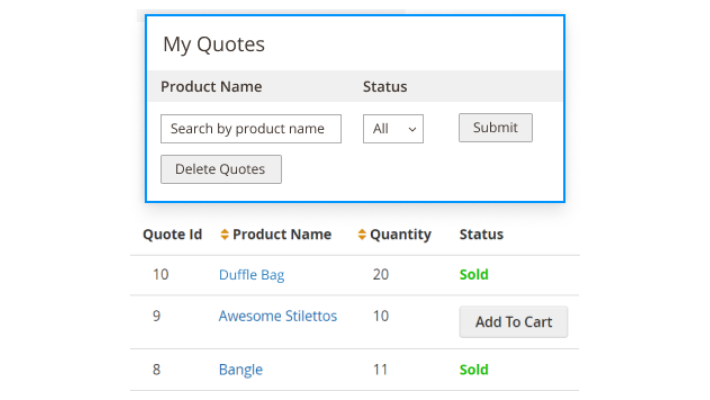Click the My Quotes heading

pyautogui.click(x=214, y=45)
